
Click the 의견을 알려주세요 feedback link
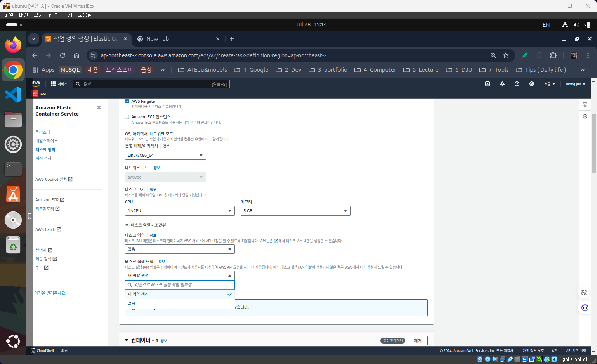pyautogui.click(x=50, y=293)
